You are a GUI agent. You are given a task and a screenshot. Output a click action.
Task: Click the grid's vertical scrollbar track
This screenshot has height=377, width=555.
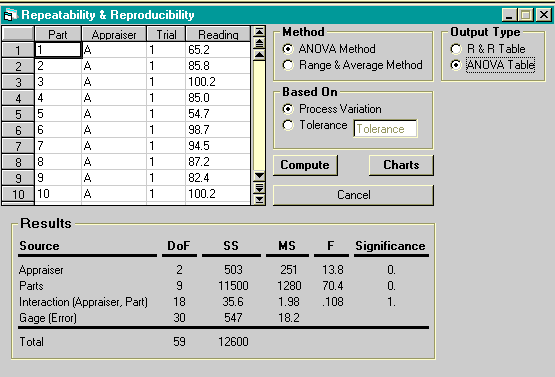pos(259,115)
